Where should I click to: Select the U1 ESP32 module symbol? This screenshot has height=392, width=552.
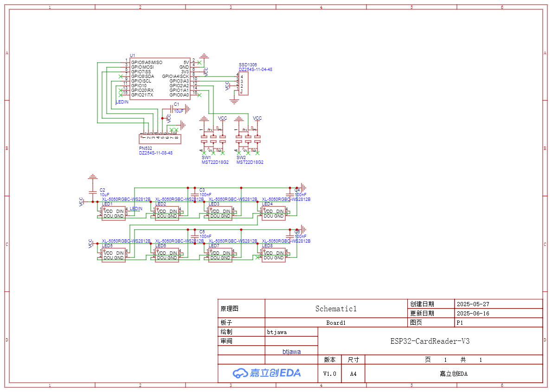[160, 79]
